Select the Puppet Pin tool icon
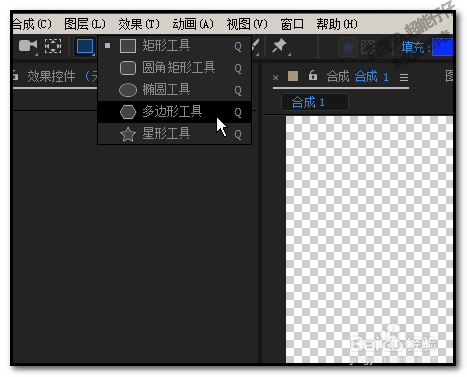This screenshot has width=467, height=377. click(x=279, y=46)
